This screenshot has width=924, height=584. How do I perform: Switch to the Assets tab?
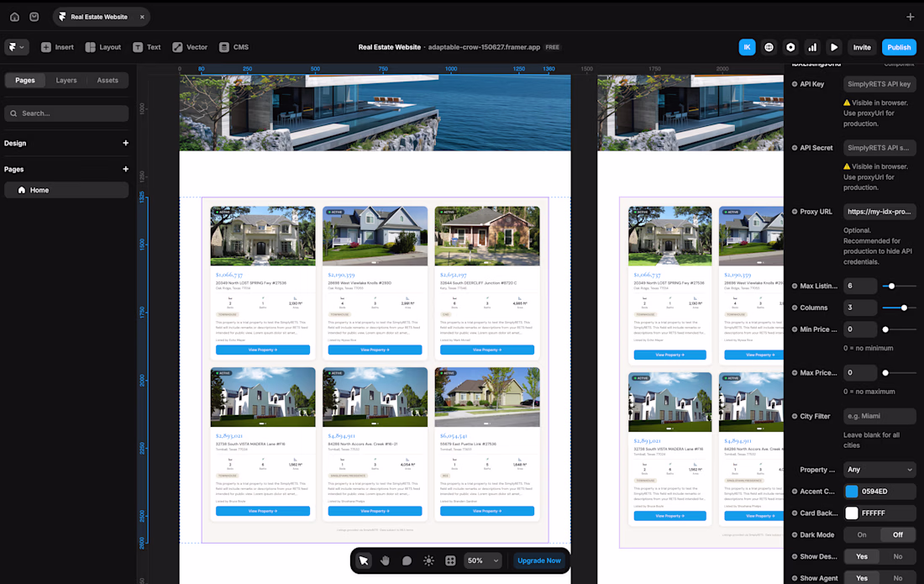click(x=108, y=80)
